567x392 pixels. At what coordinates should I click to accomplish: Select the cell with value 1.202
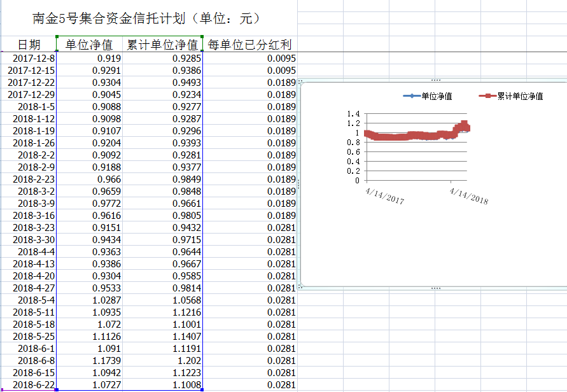[162, 361]
